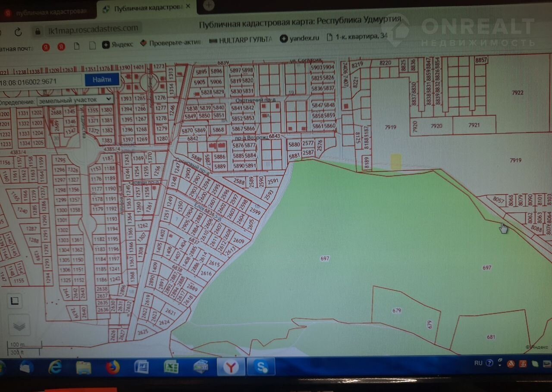The height and width of the screenshot is (392, 552).
Task: Reload the page with the refresh icon
Action: (x=18, y=32)
